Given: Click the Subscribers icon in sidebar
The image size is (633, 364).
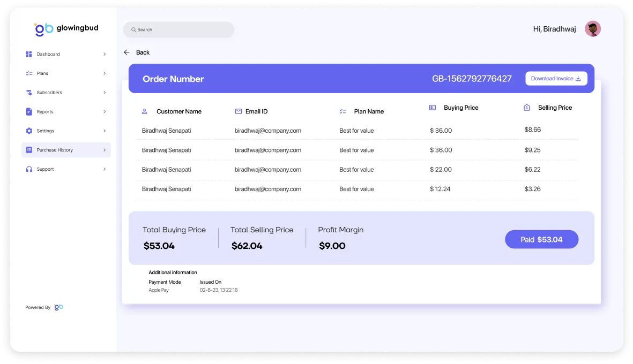Looking at the screenshot, I should [x=29, y=93].
